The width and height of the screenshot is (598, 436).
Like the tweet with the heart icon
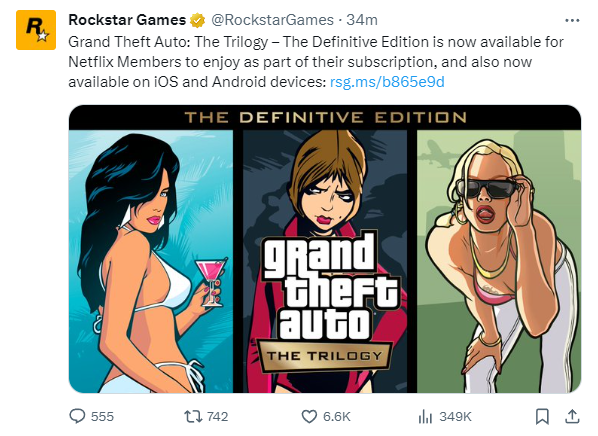tap(309, 417)
